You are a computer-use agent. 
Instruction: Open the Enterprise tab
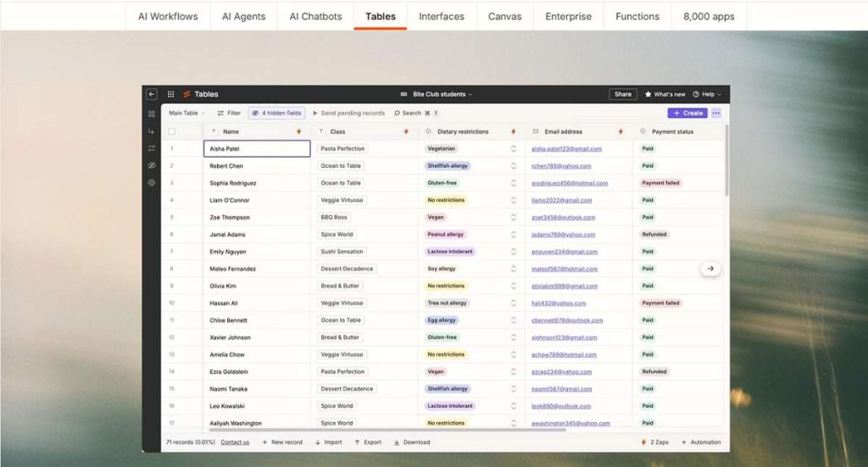[x=568, y=17]
